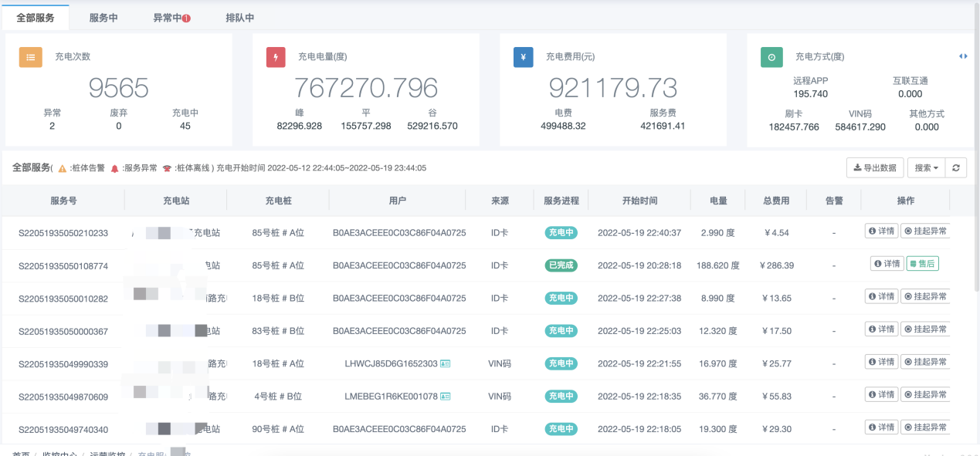
Task: Click the refresh icon beside 搜索
Action: (x=956, y=168)
